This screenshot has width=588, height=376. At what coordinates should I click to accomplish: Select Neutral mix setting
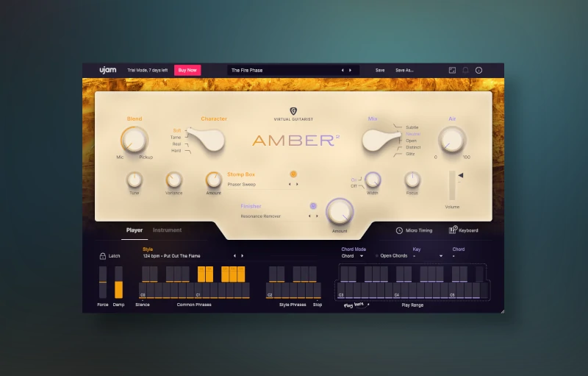point(413,134)
